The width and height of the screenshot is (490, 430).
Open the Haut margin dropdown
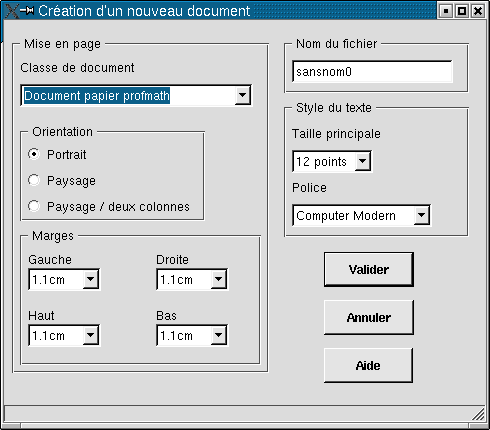(x=90, y=335)
